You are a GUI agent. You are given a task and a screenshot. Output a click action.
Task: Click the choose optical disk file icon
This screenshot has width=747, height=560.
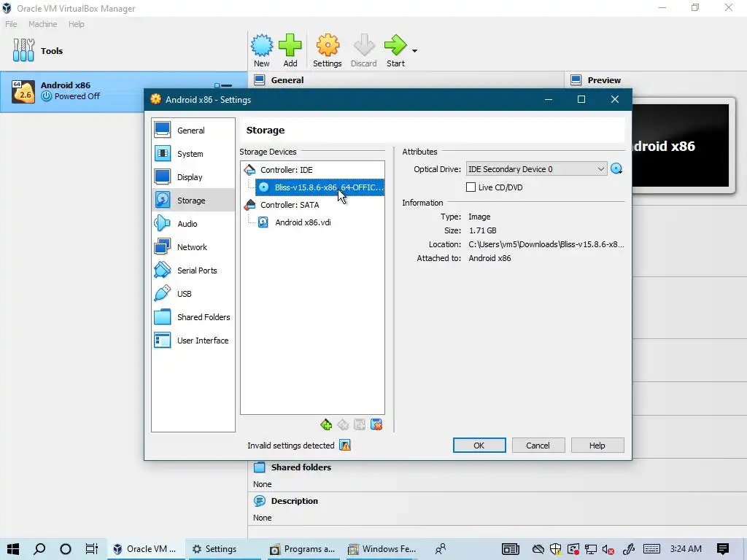pos(616,169)
